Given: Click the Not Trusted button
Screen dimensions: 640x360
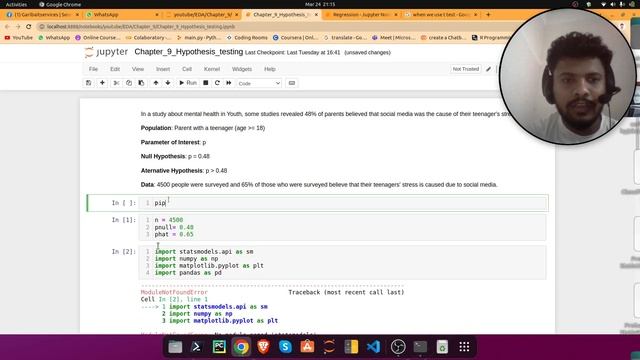Looking at the screenshot, I should tap(466, 69).
